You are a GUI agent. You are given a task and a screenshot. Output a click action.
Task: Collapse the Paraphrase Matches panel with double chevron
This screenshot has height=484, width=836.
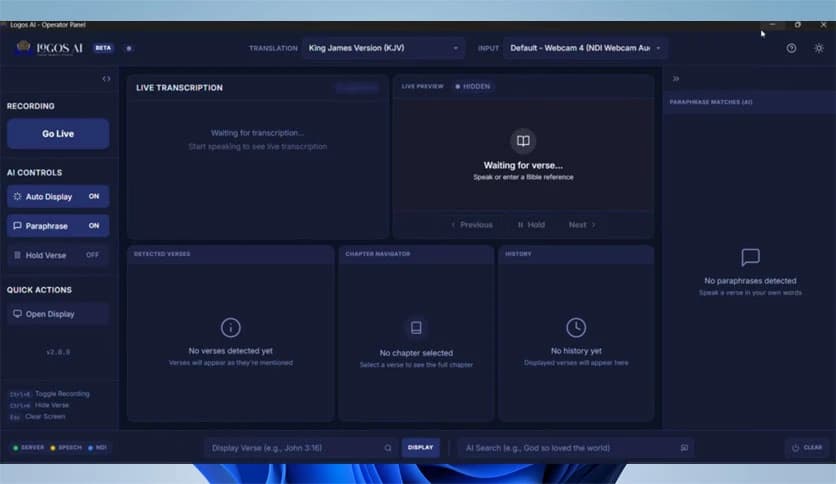coord(676,79)
